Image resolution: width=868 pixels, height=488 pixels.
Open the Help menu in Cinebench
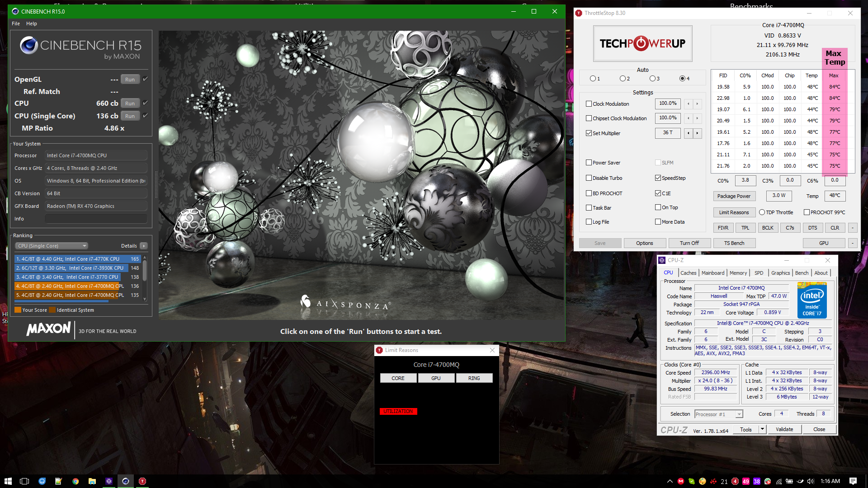point(32,23)
